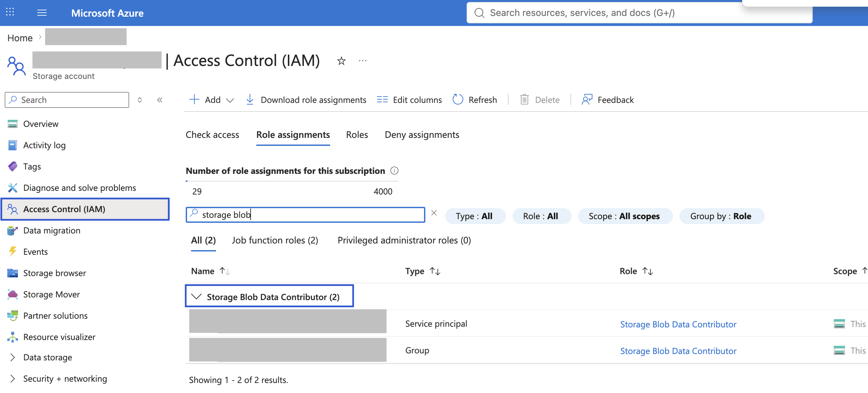Open the Scope : All scopes filter
The image size is (868, 393).
(625, 216)
